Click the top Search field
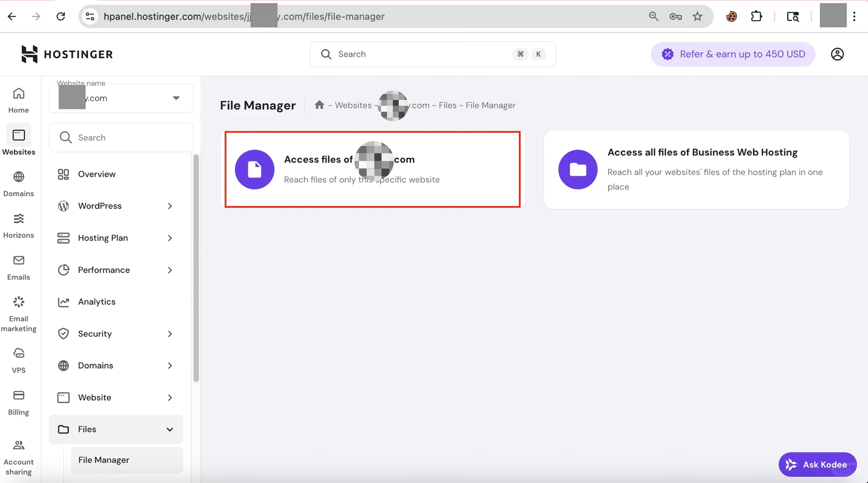Viewport: 868px width, 483px height. [433, 54]
